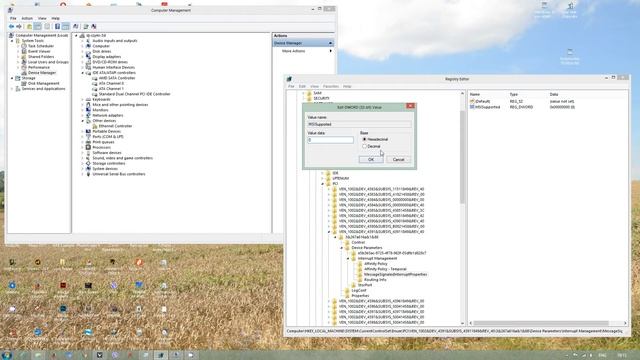The height and width of the screenshot is (360, 640).
Task: Choose the Hexadecimal base option
Action: [x=364, y=140]
